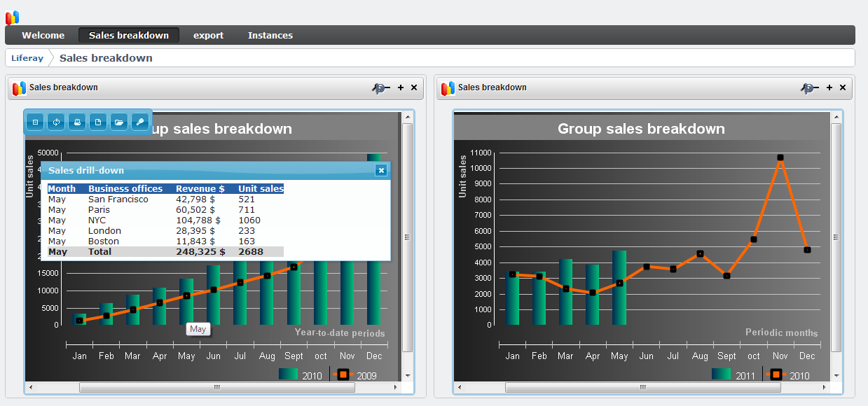
Task: Select the Paris office cell
Action: [99, 210]
